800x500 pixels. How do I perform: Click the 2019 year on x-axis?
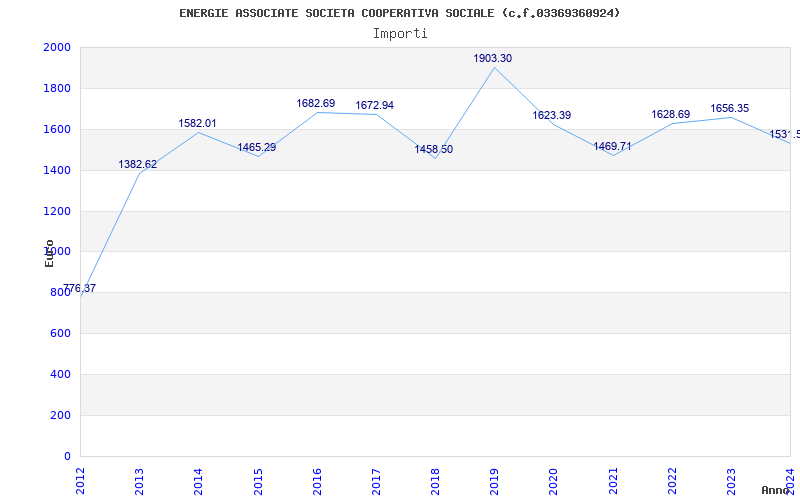(x=494, y=480)
